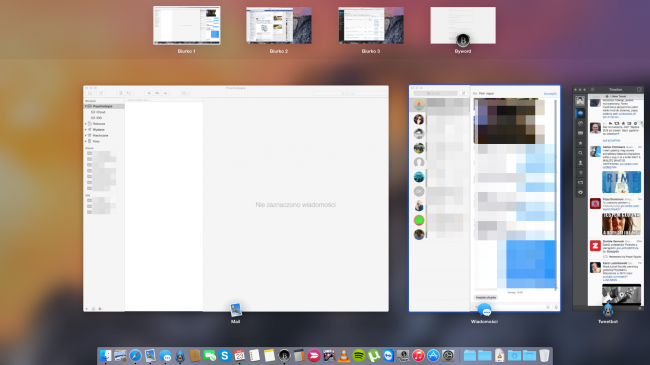Click the account avatar in Tweetbot sidebar
Viewport: 650px width, 365px height.
click(x=580, y=100)
